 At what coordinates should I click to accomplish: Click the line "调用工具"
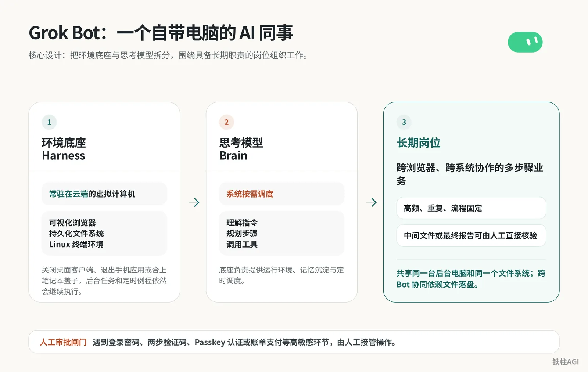point(242,244)
